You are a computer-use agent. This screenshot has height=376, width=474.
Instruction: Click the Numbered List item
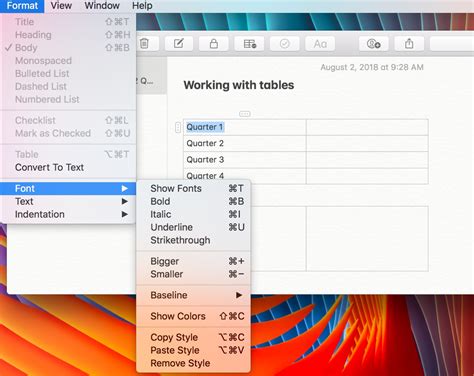(x=68, y=99)
